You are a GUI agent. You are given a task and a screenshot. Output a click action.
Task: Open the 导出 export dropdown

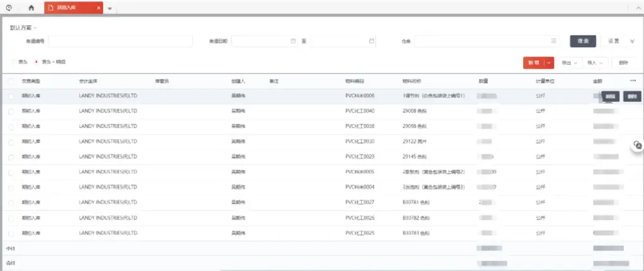pos(569,62)
